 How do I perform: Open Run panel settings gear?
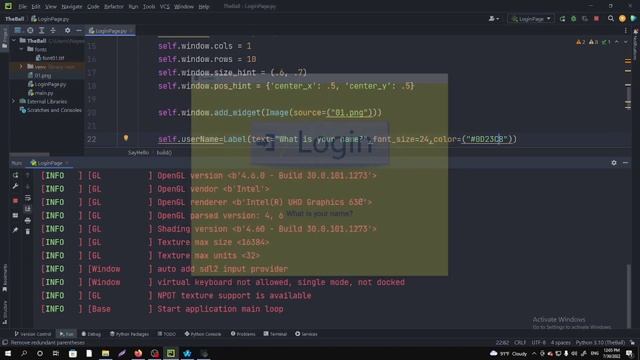(x=614, y=162)
